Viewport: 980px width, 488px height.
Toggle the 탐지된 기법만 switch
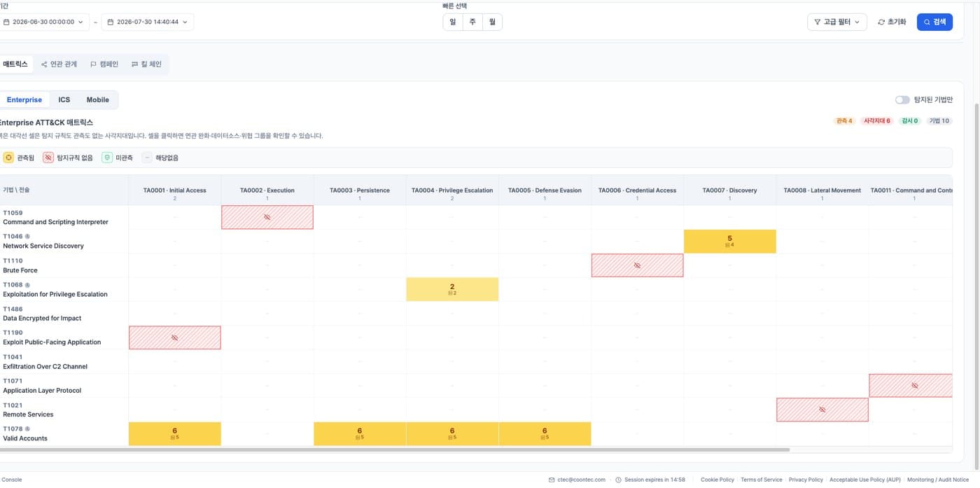(x=902, y=100)
